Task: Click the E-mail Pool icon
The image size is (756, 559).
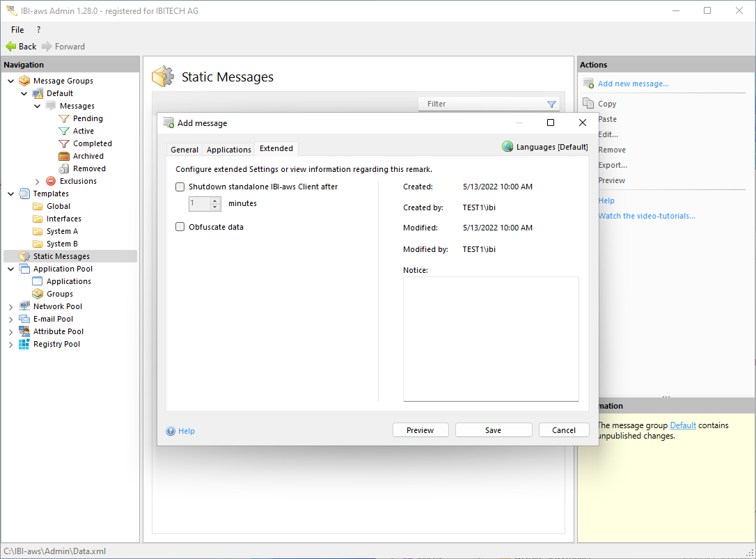Action: pyautogui.click(x=24, y=320)
